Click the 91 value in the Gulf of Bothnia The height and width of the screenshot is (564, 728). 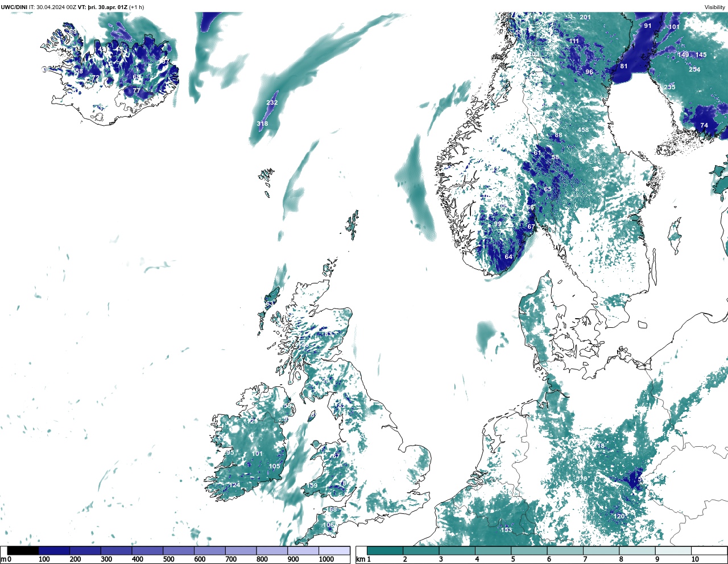pyautogui.click(x=648, y=26)
